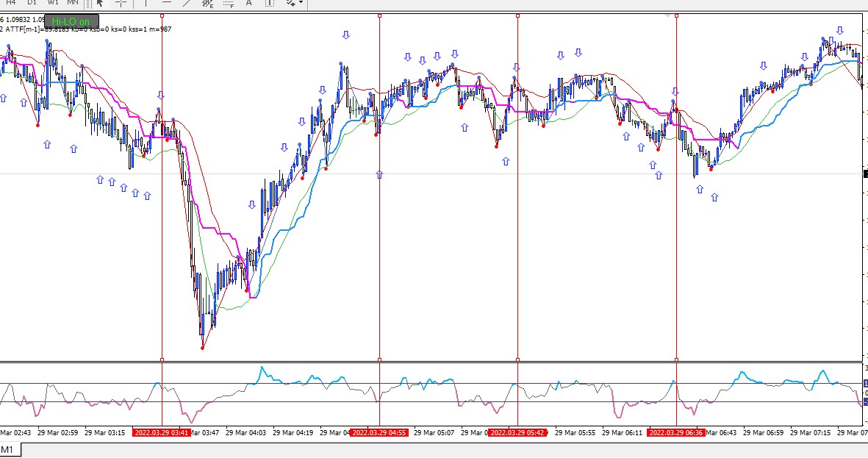Switch to D1 timeframe
Screen dimensions: 868x458
pos(32,3)
